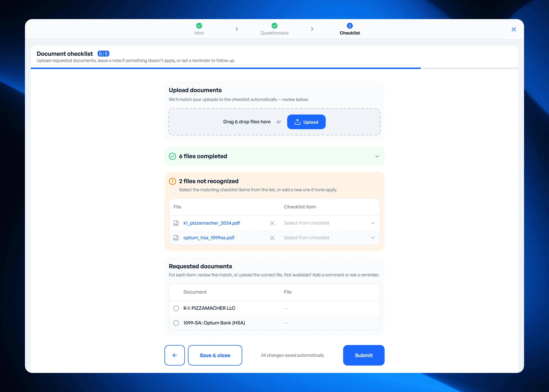Click the 'Checklist item' column header
The height and width of the screenshot is (392, 549).
300,207
